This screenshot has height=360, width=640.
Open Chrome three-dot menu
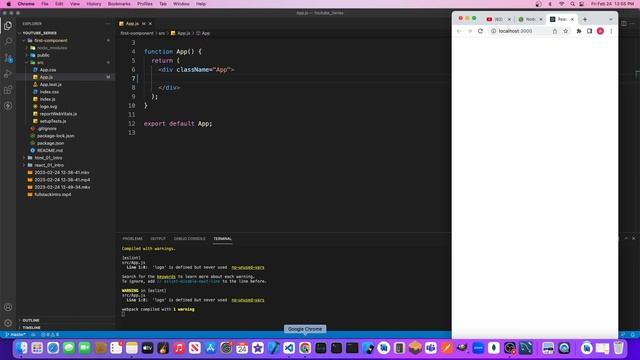pos(611,31)
